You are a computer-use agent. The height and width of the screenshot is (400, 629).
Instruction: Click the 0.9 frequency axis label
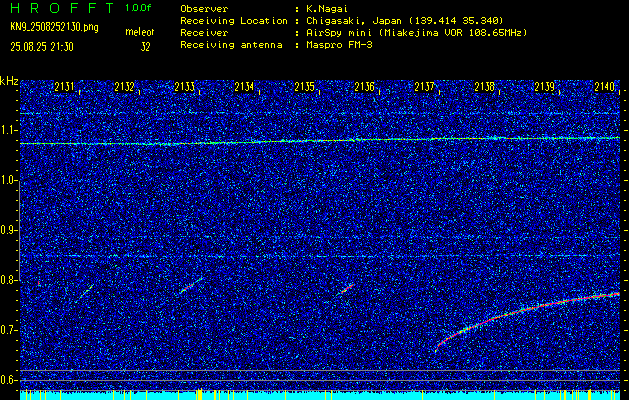coord(8,230)
